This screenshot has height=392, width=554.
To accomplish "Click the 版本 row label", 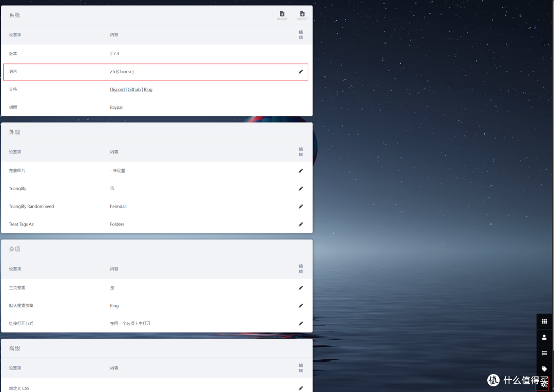I will tap(13, 54).
